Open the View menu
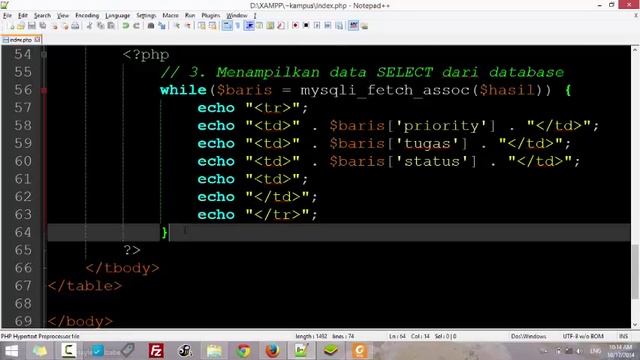Viewport: 640px width, 360px height. coord(63,16)
